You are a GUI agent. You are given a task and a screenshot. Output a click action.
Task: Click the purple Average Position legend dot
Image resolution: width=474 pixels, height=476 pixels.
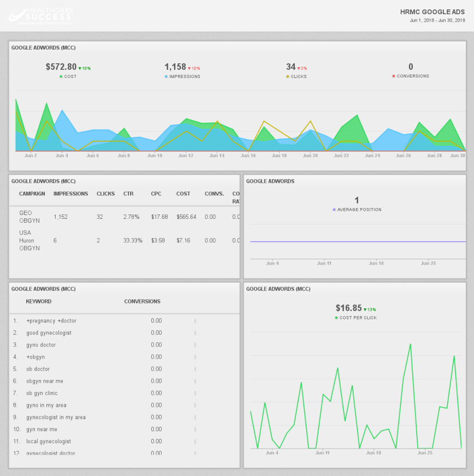click(x=334, y=210)
